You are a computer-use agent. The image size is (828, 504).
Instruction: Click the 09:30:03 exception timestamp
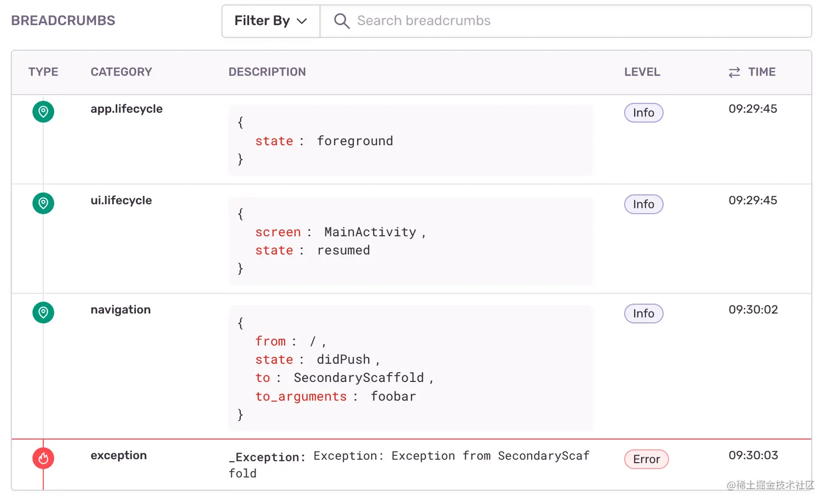click(x=753, y=455)
